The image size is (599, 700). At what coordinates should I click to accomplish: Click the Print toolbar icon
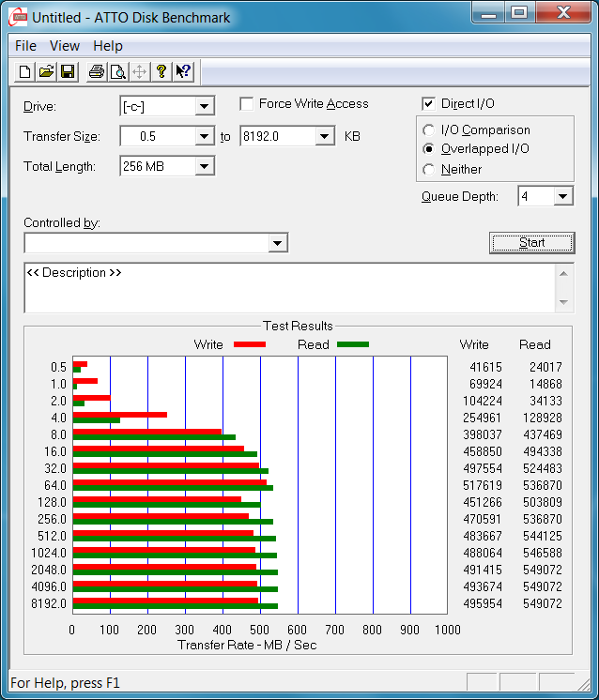(x=96, y=71)
